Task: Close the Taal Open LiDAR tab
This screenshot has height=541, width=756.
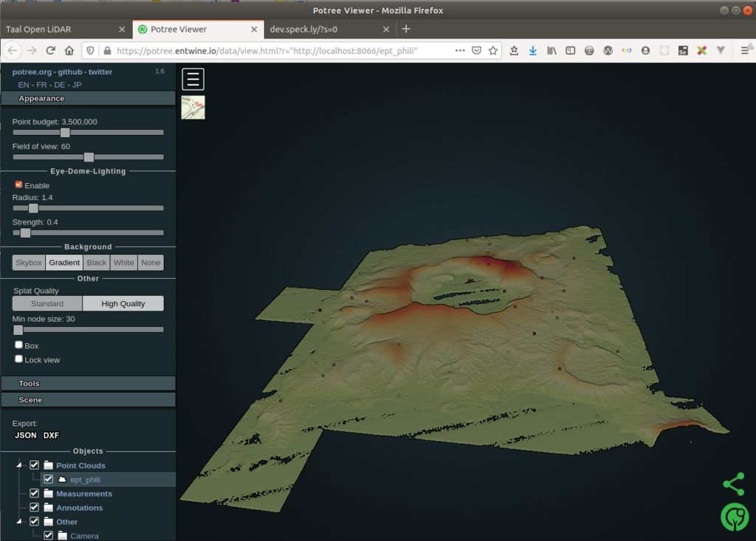Action: coord(122,30)
